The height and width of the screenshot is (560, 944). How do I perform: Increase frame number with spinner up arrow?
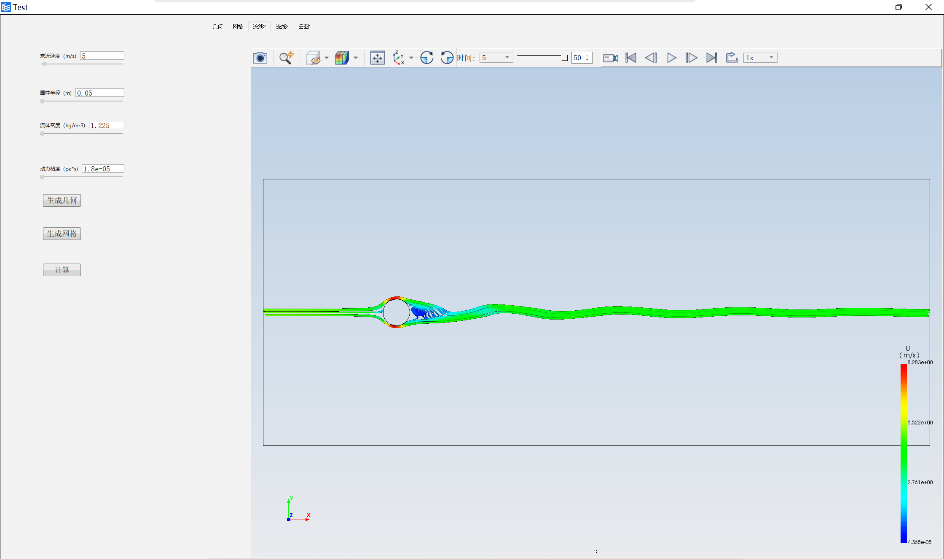pyautogui.click(x=587, y=55)
